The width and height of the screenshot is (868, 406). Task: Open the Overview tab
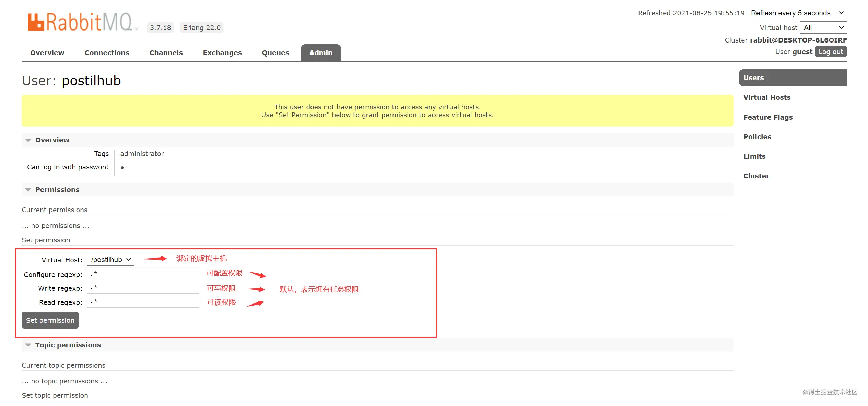[47, 53]
